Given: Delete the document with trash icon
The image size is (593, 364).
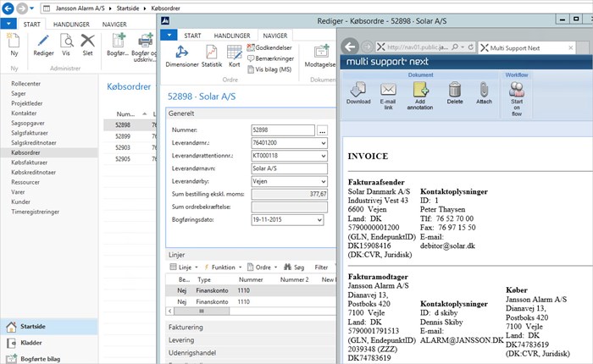Looking at the screenshot, I should (455, 90).
